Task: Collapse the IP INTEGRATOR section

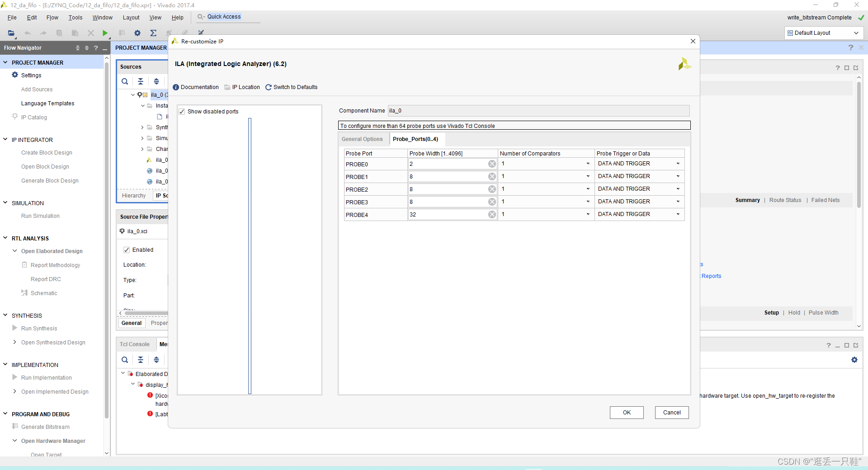Action: coord(5,140)
